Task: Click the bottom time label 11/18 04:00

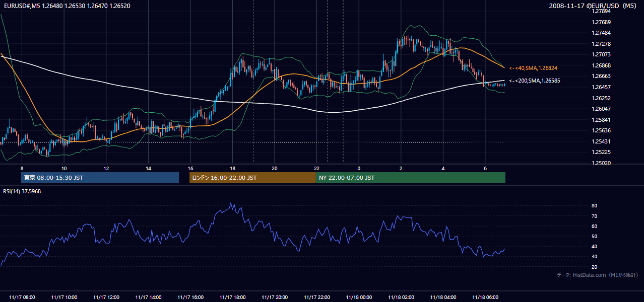Action: click(443, 297)
